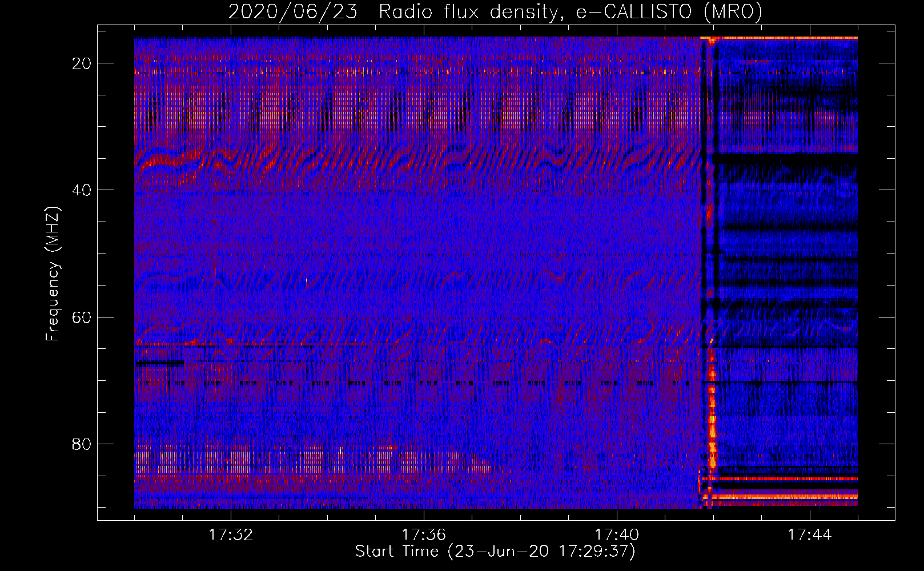The width and height of the screenshot is (924, 571).
Task: Select the Frequency (MHZ) axis label
Action: point(53,274)
